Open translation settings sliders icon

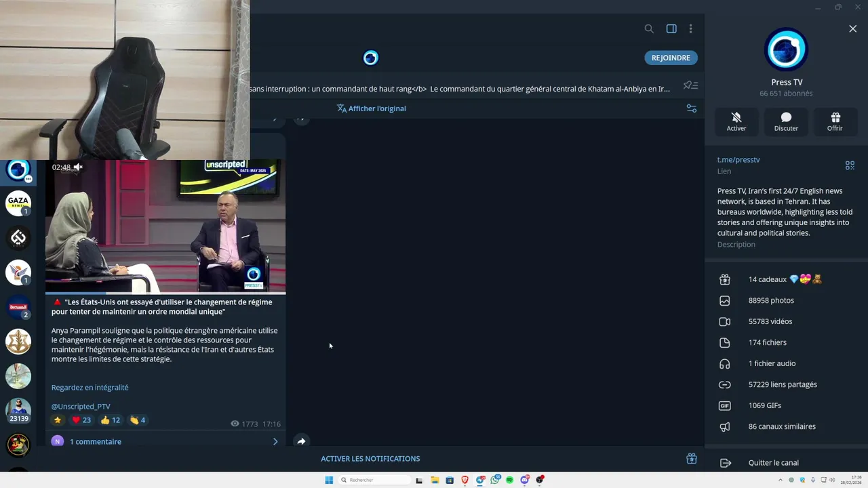(691, 108)
